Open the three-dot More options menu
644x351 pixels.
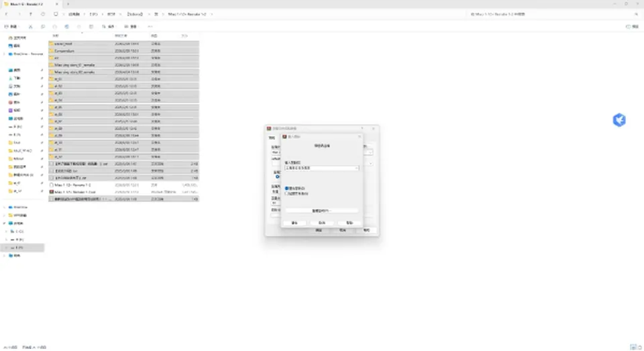click(x=150, y=27)
